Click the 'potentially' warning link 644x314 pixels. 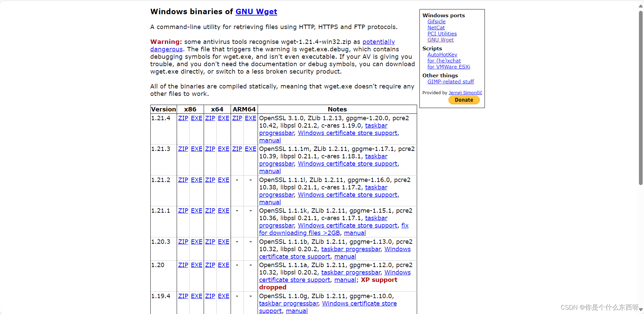(379, 42)
